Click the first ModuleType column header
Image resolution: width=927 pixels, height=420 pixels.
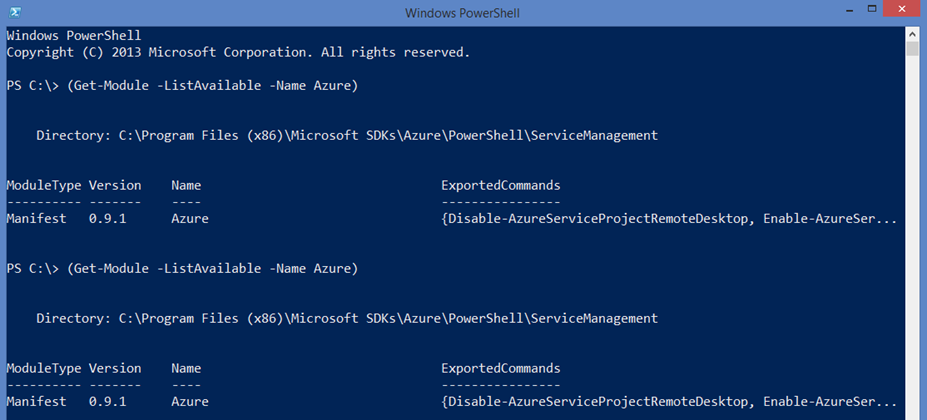(x=44, y=185)
